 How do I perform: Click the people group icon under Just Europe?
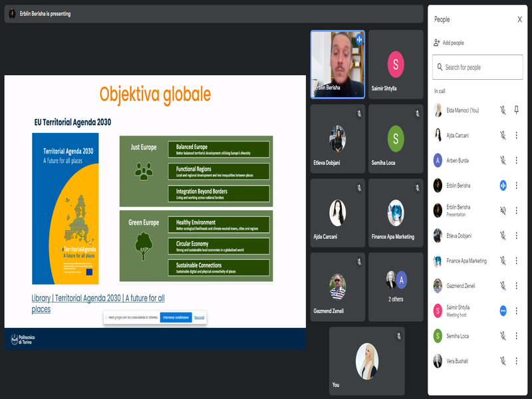pyautogui.click(x=144, y=171)
